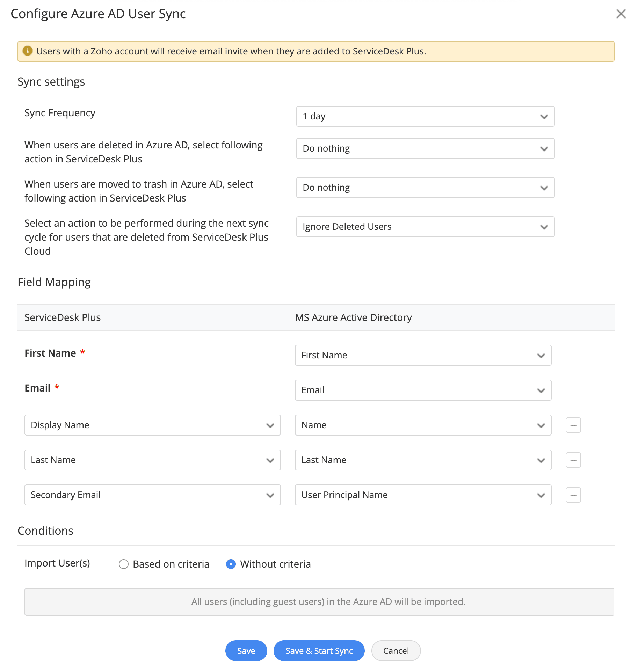Open the Sync Frequency dropdown
Screen dimensions: 631x672
[425, 116]
